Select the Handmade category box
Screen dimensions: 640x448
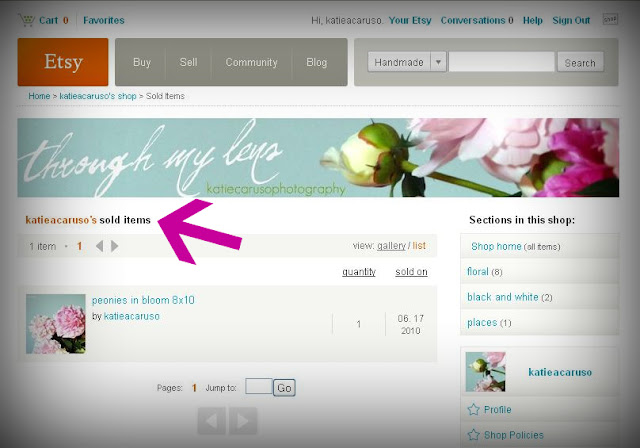tap(399, 62)
